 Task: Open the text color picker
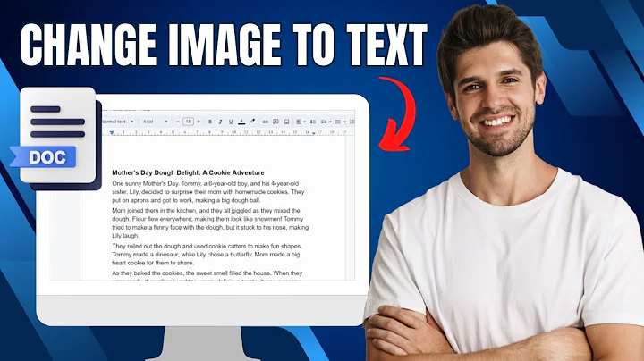click(241, 122)
